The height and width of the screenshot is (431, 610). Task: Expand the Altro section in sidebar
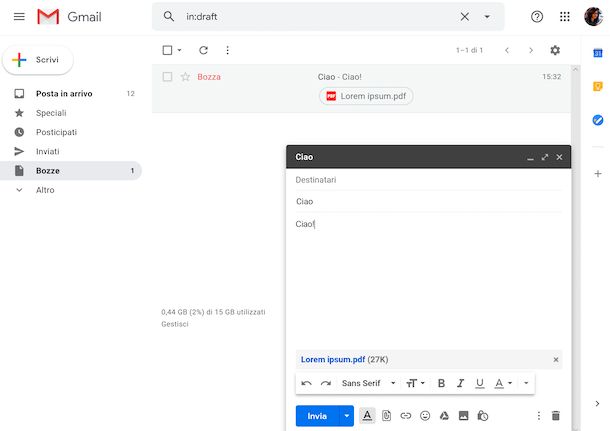(45, 190)
